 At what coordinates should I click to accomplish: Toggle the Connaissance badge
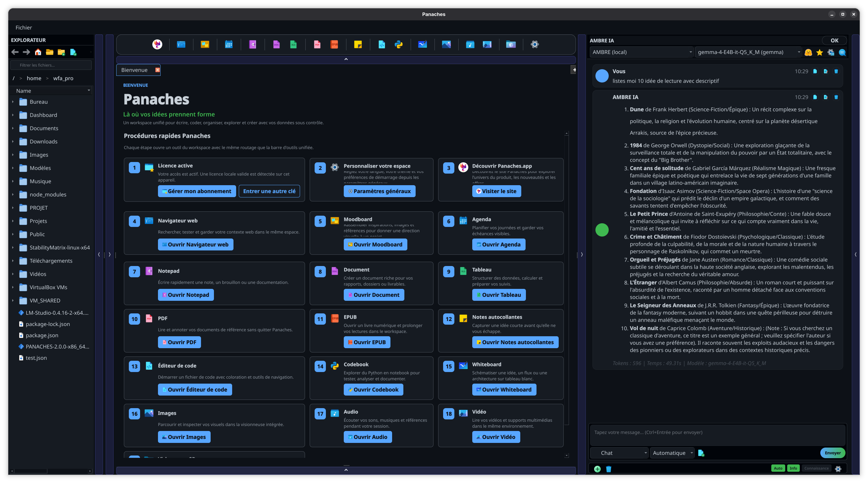tap(816, 468)
